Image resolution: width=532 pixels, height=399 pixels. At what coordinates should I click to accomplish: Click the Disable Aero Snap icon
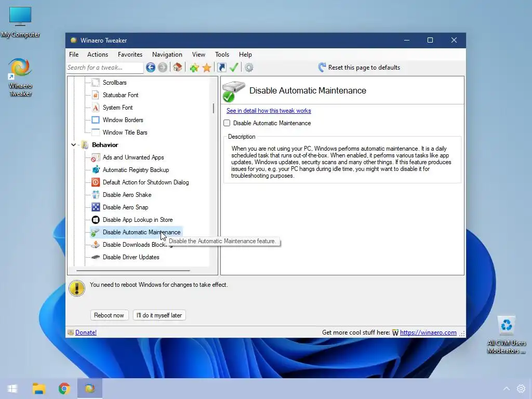(96, 207)
